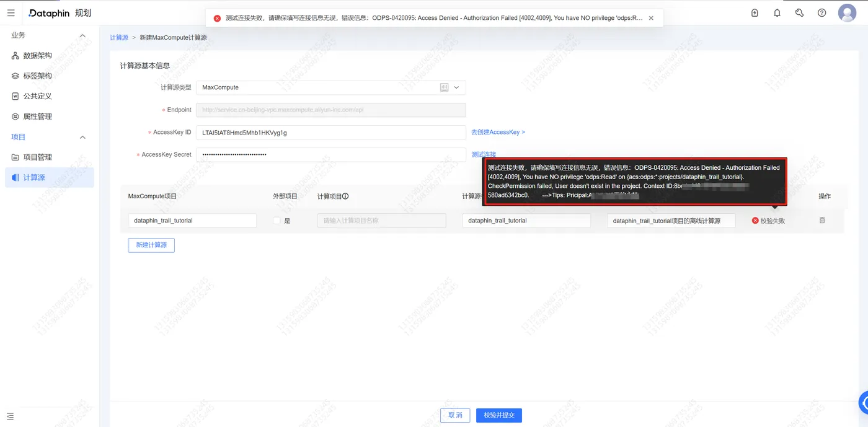Delete the dataphin_trail_tutorial row with trash icon
The image size is (868, 427).
click(822, 220)
